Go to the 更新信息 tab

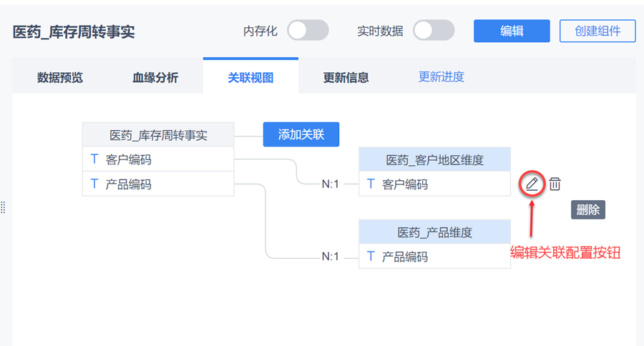[x=346, y=77]
